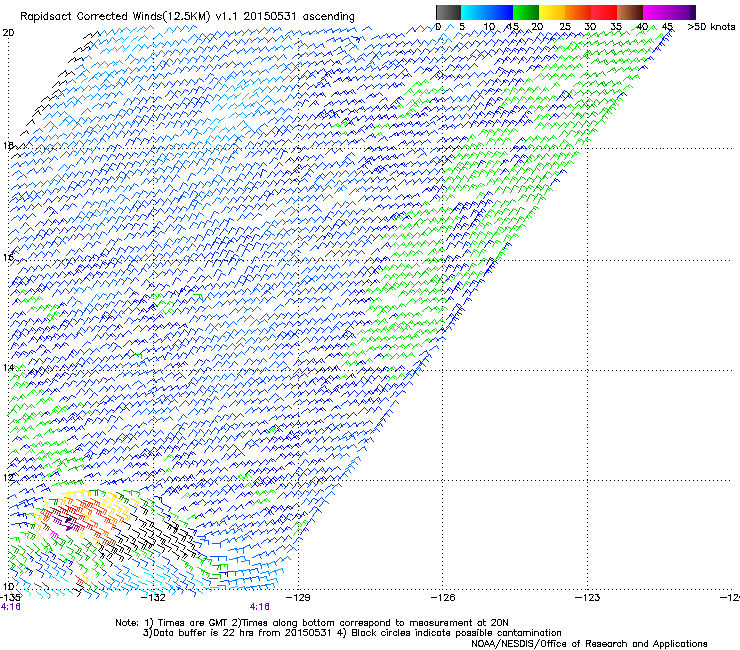
Task: Click the red 30-35 knots legend swatch
Action: coord(604,12)
